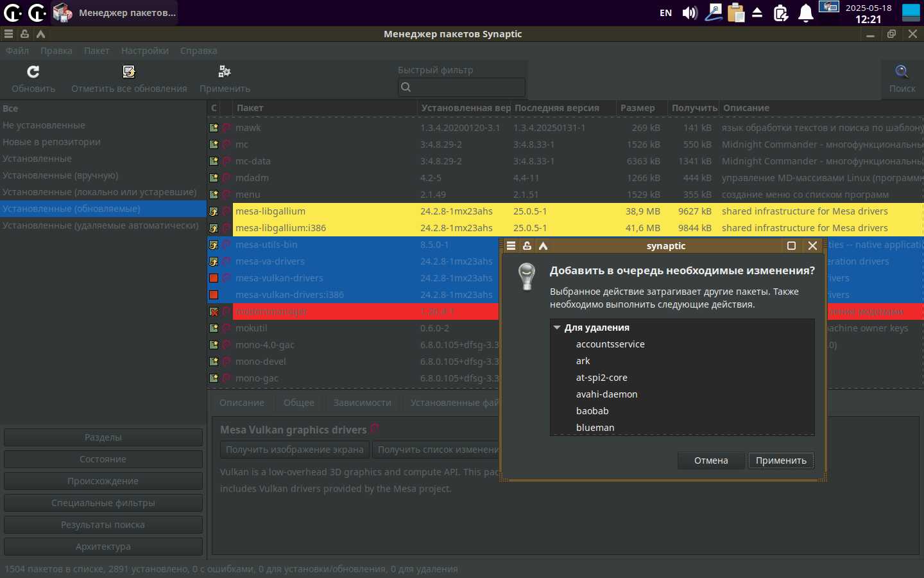Click Отмена in the synaptic dialog

point(711,460)
